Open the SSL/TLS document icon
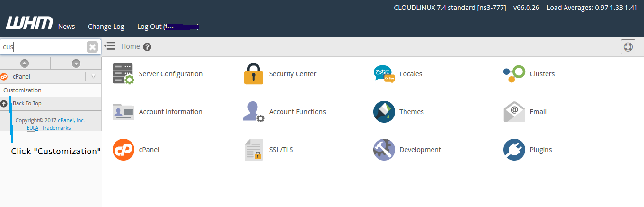Viewport: 644px width, 207px height. click(x=254, y=150)
